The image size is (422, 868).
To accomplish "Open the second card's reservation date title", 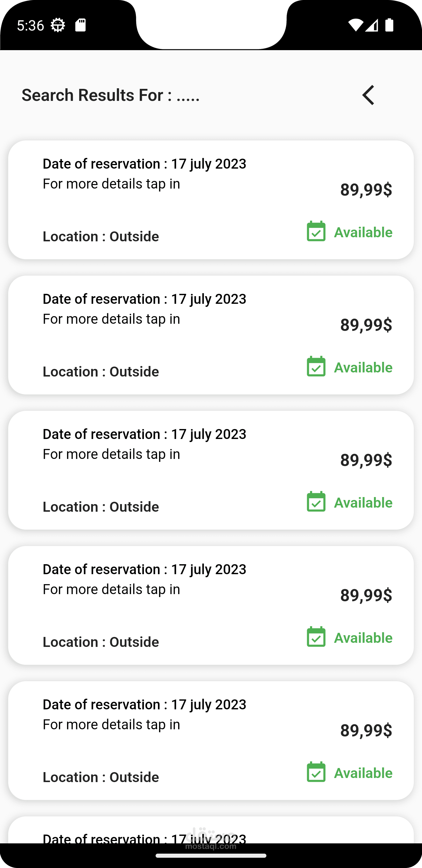I will [x=144, y=299].
